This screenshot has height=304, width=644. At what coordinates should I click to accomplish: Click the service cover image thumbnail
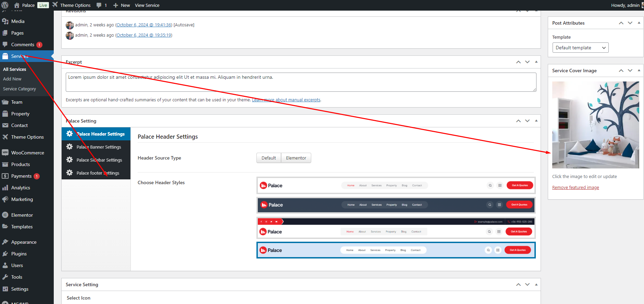coord(595,125)
